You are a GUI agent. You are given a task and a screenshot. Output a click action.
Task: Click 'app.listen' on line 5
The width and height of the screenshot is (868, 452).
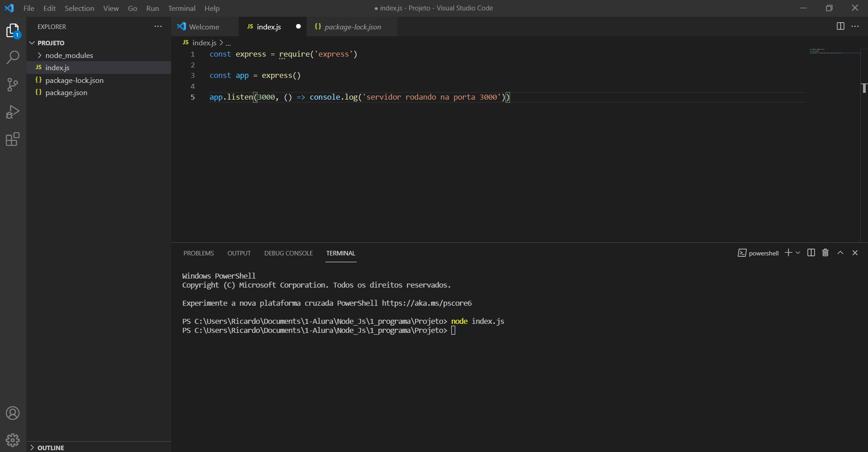231,97
